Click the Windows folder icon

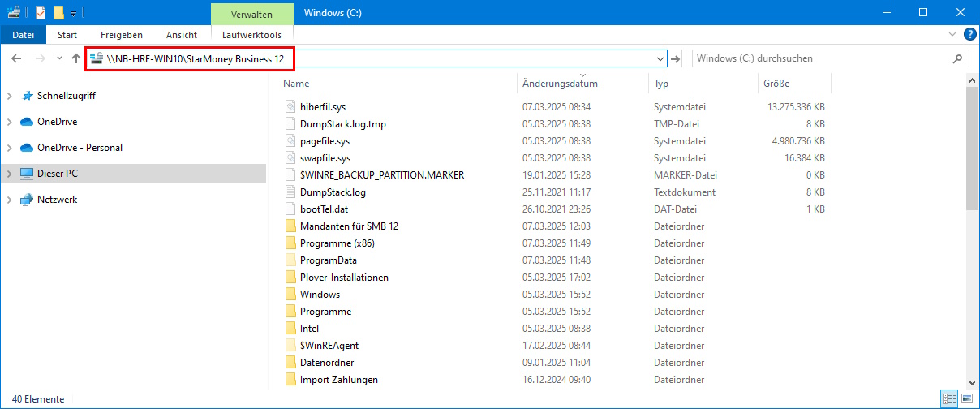tap(291, 294)
